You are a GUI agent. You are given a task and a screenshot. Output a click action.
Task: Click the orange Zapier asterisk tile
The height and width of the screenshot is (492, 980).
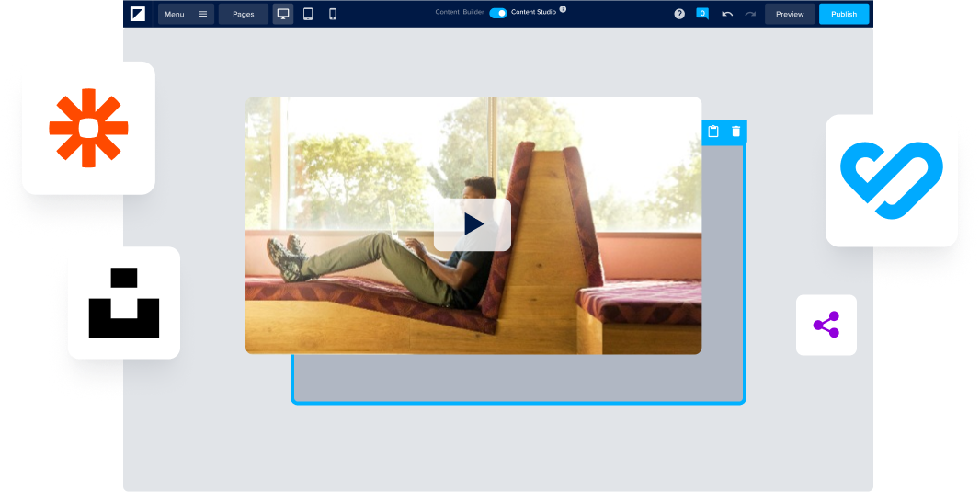coord(88,128)
